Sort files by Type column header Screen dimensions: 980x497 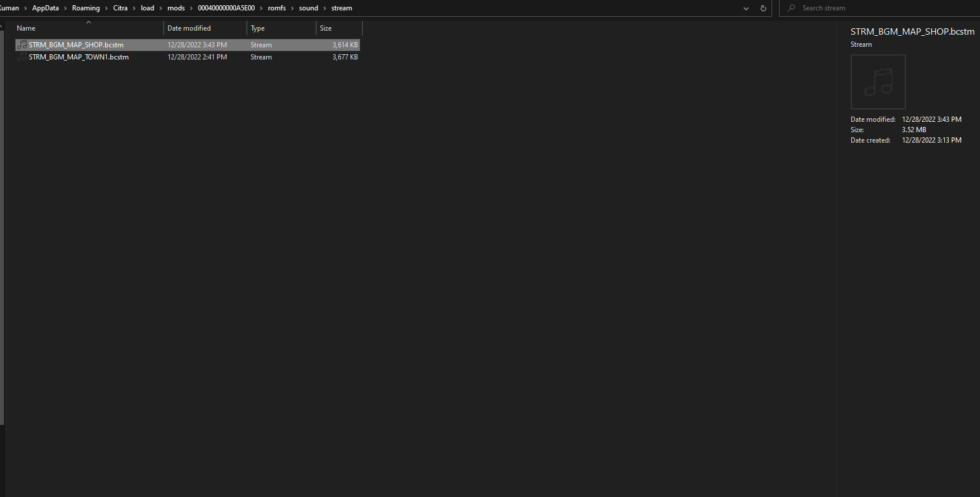click(x=258, y=28)
